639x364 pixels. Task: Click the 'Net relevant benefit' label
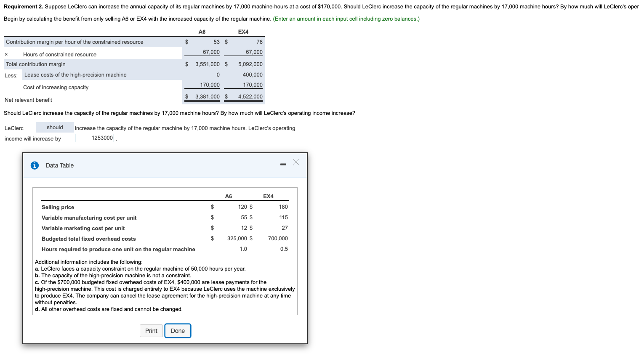[x=28, y=100]
